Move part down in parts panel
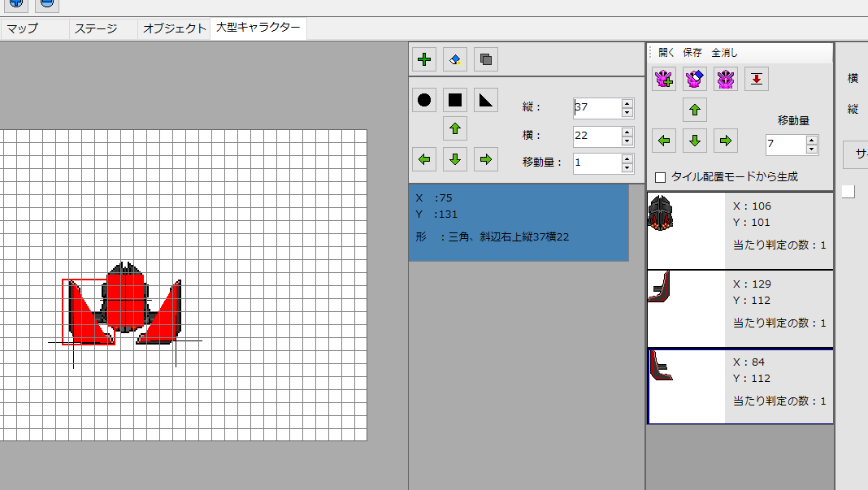Screen dimensions: 868x490 tap(695, 141)
